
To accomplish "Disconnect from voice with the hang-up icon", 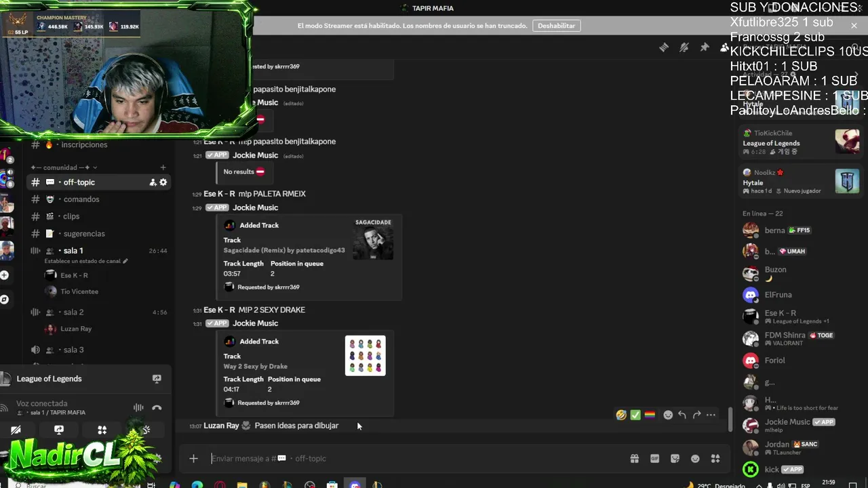I will 157,408.
